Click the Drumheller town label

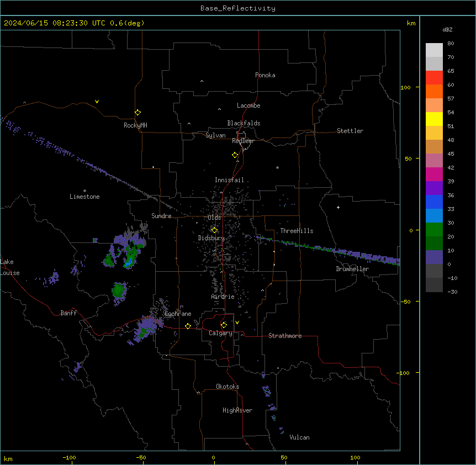point(352,269)
